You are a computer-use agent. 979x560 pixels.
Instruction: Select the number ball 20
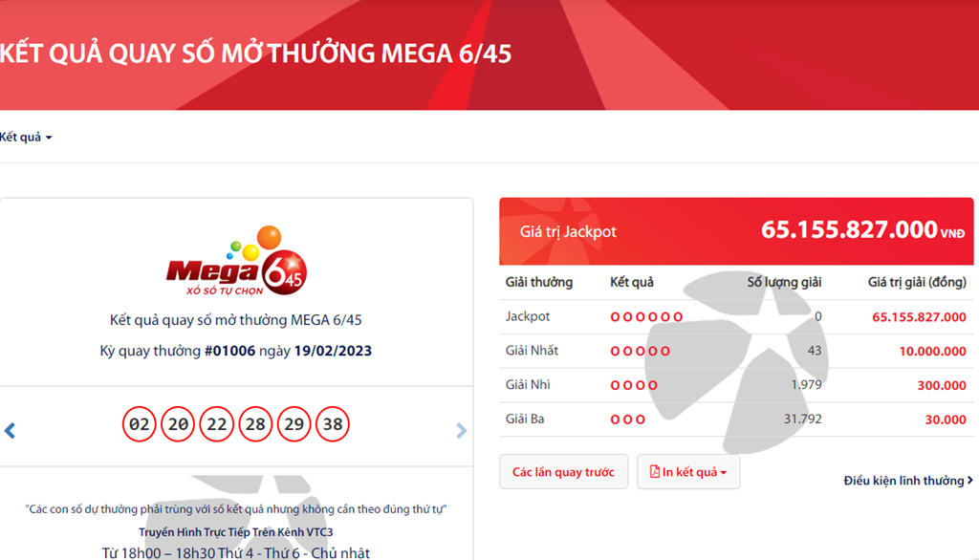(x=178, y=424)
